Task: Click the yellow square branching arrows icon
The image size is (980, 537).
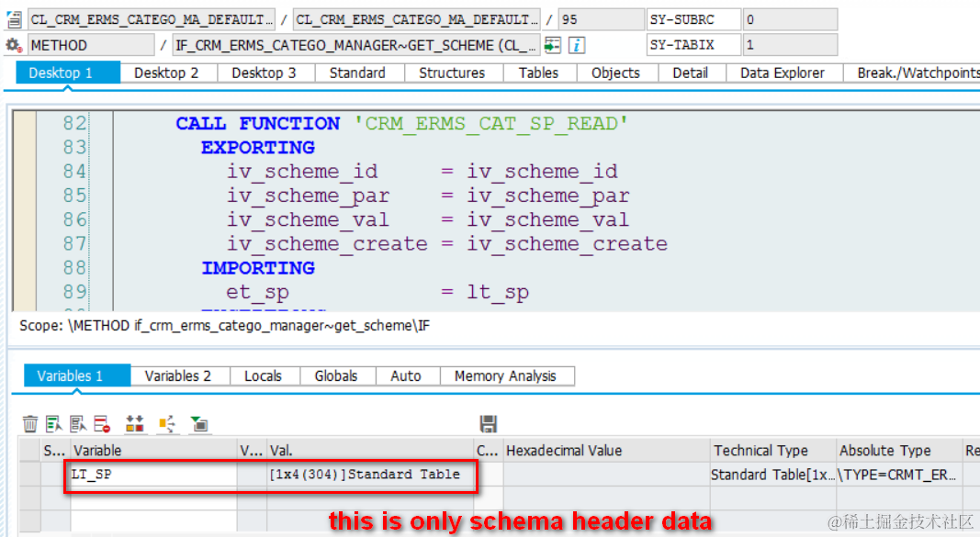Action: (167, 424)
